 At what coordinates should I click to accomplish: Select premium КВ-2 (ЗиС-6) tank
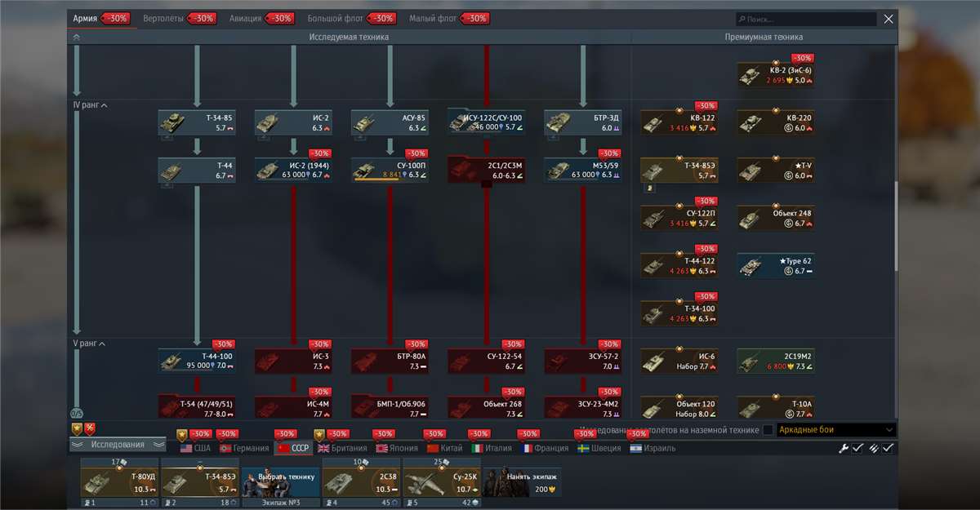tap(775, 75)
